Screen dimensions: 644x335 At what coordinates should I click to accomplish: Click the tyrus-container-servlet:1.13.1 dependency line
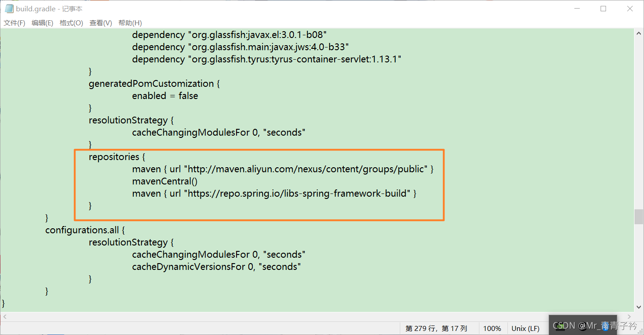click(x=267, y=59)
